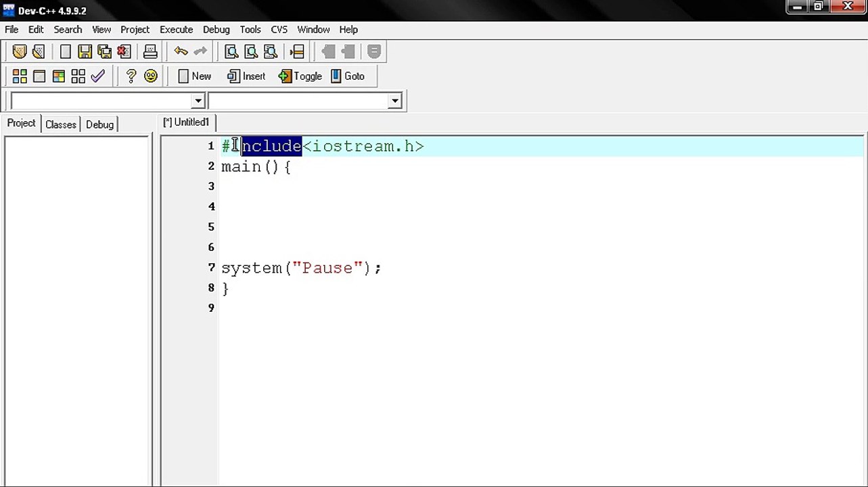This screenshot has height=487, width=868.
Task: Open the Edit menu
Action: tap(36, 30)
